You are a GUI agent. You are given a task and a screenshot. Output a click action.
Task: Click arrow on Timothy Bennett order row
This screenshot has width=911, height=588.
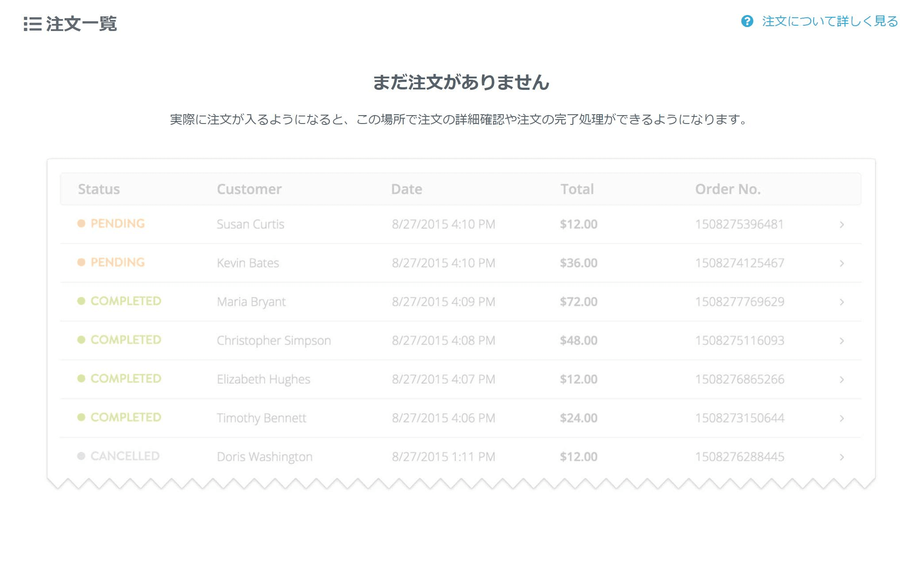(842, 418)
